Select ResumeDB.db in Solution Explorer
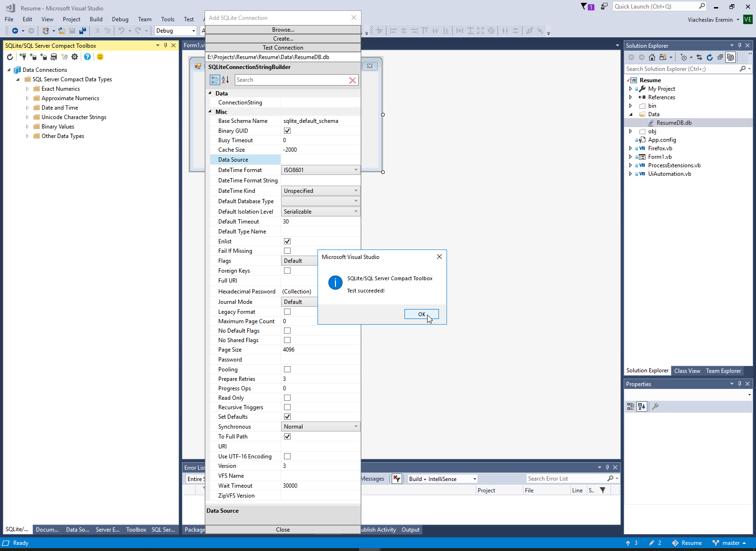 pyautogui.click(x=674, y=123)
